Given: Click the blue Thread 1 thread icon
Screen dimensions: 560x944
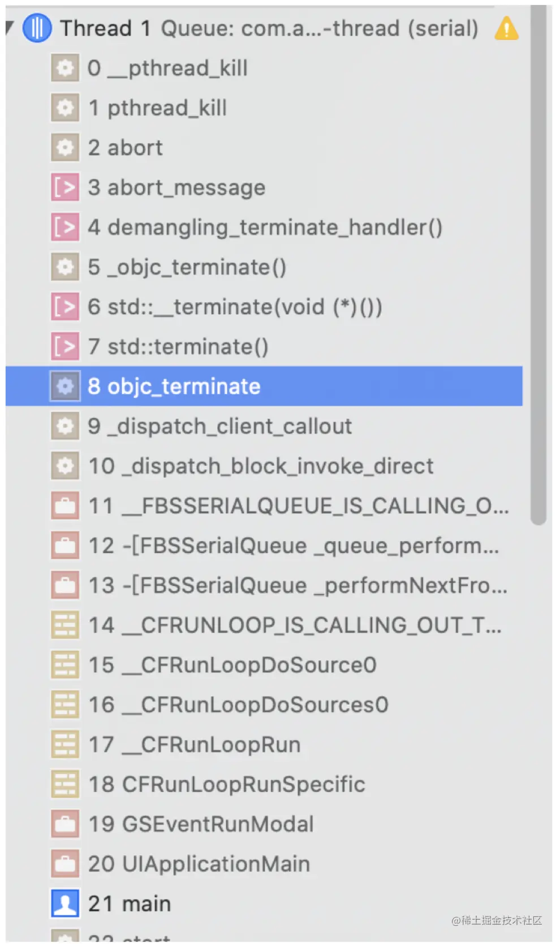Looking at the screenshot, I should tap(37, 28).
